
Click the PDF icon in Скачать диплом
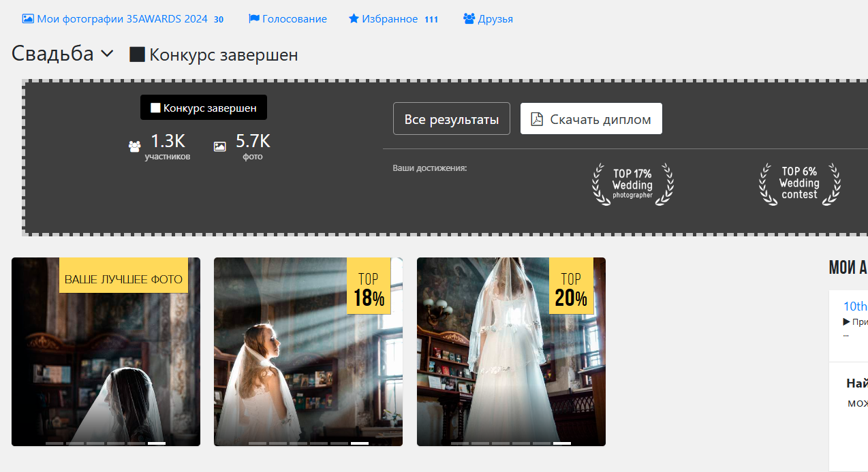[x=537, y=119]
